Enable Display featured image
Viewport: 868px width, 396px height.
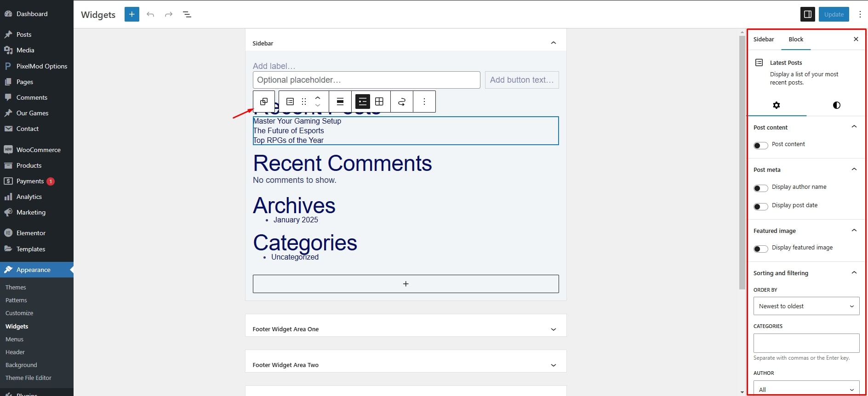click(x=761, y=249)
